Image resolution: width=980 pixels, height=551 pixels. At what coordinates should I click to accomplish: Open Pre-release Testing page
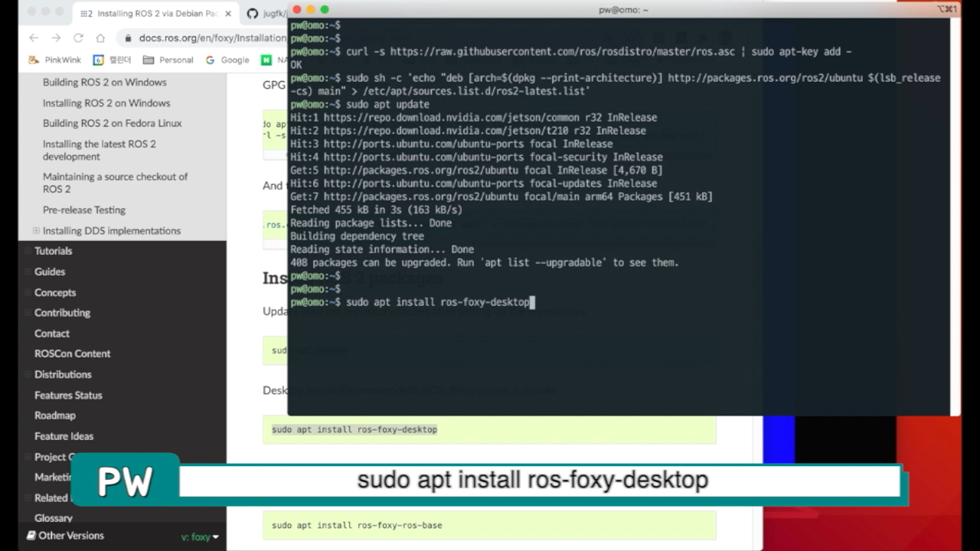[x=84, y=210]
